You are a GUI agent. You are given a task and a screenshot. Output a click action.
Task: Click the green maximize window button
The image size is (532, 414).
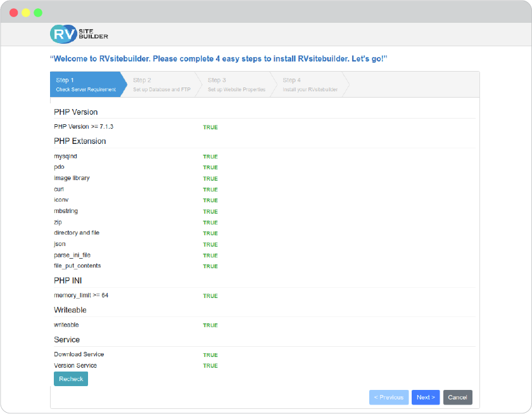(38, 13)
